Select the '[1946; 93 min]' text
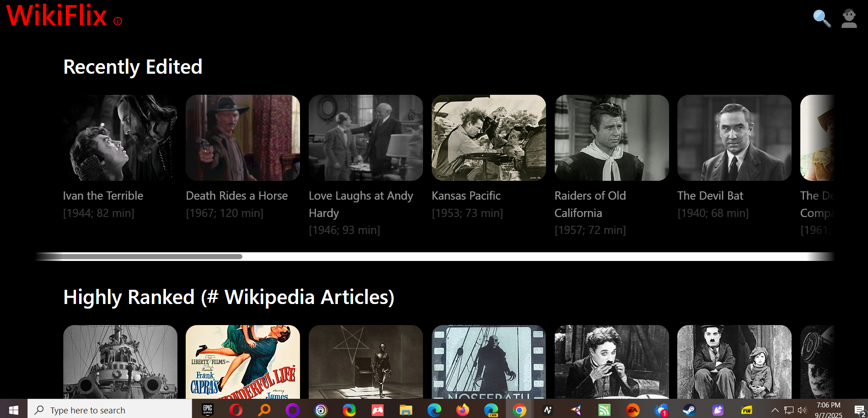Screen dimensions: 868x418 click(344, 230)
